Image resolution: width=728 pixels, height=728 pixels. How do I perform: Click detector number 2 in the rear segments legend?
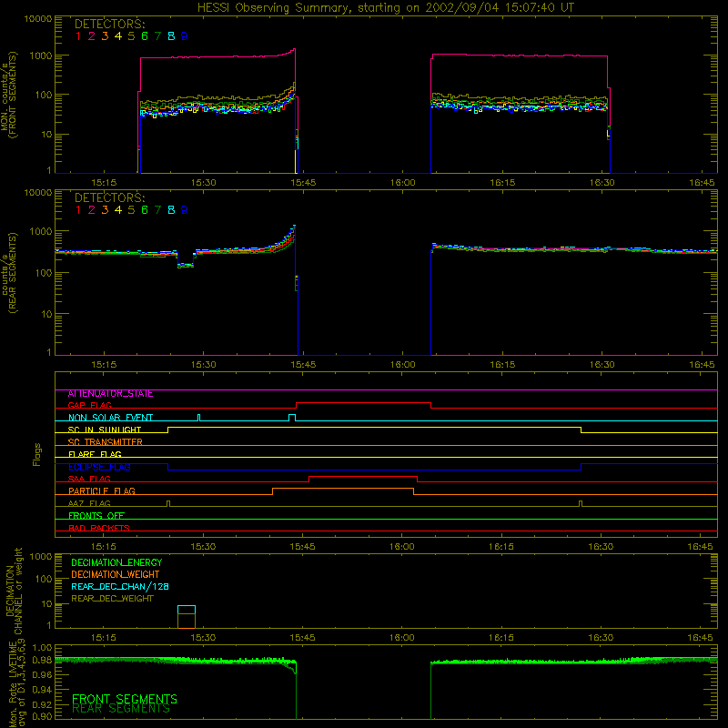coord(92,210)
